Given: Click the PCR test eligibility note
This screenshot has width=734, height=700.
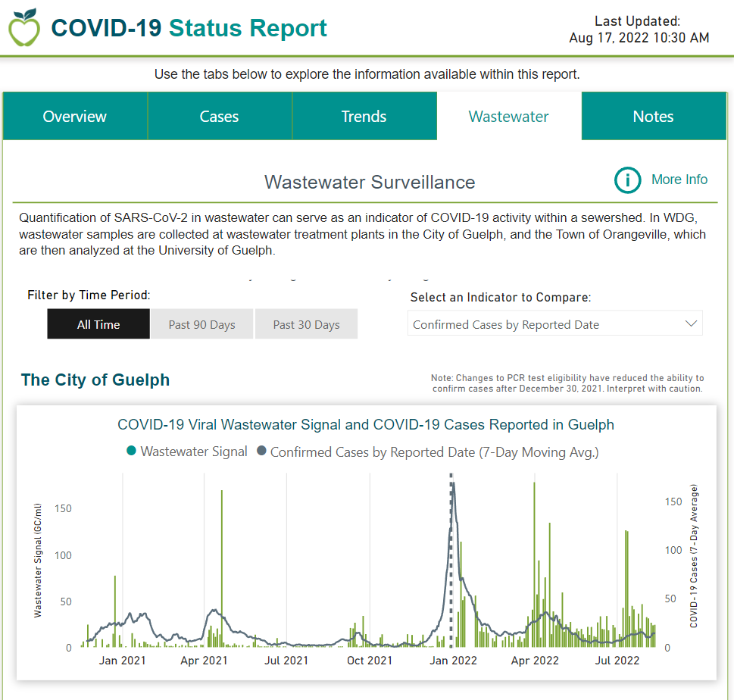Looking at the screenshot, I should pos(567,383).
